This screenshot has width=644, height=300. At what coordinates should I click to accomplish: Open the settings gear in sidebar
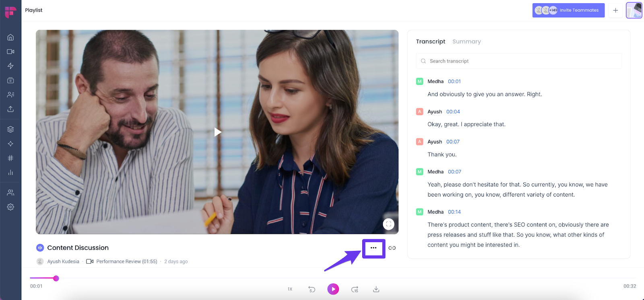click(10, 207)
